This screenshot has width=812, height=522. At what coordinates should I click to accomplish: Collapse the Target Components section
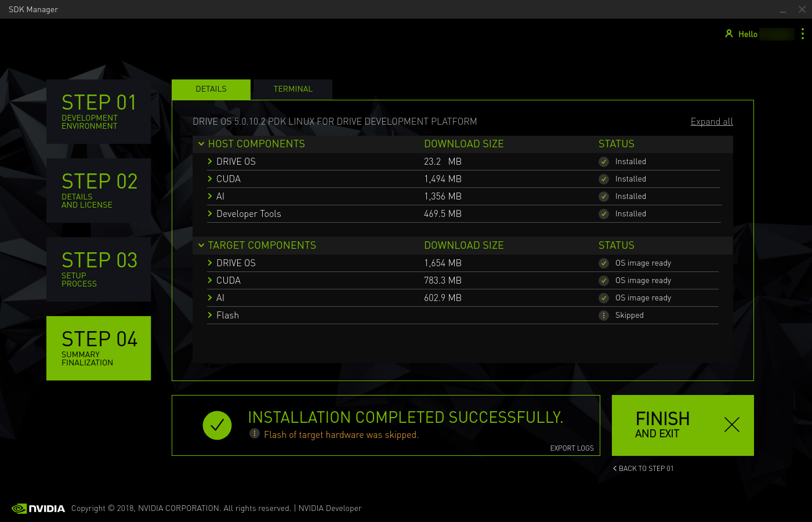[x=201, y=245]
